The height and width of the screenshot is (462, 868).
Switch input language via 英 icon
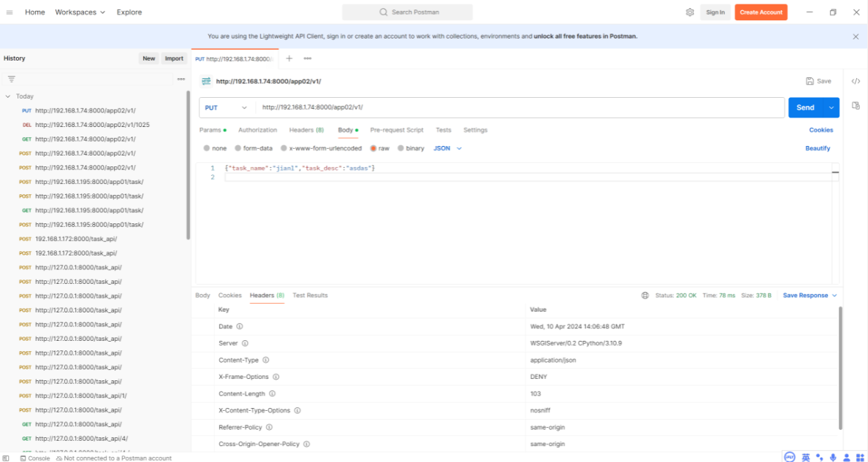pyautogui.click(x=805, y=458)
